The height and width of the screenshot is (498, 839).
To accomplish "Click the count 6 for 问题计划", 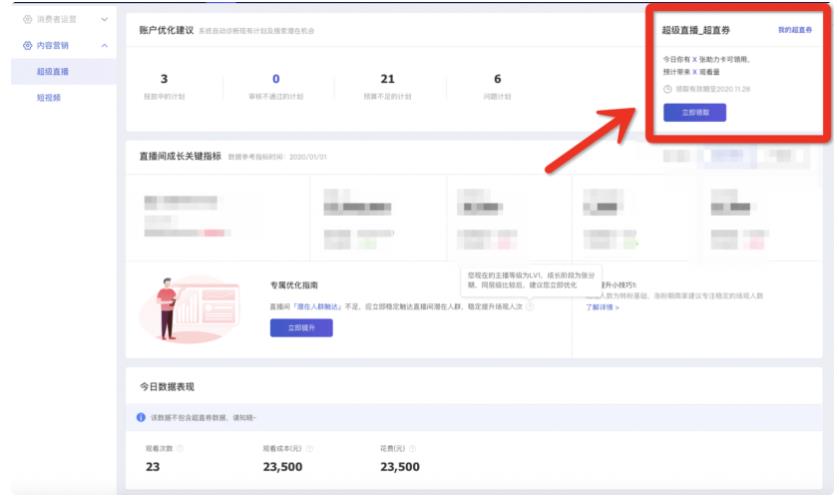I will 498,79.
